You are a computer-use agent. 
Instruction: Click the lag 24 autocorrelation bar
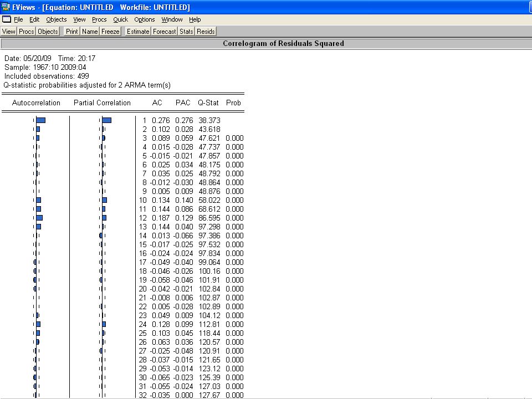[x=38, y=324]
